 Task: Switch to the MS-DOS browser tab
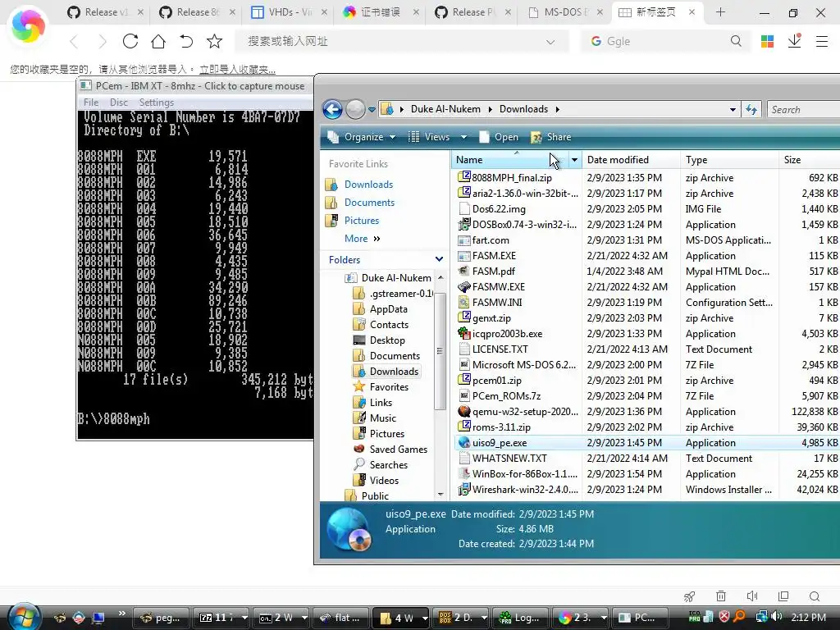coord(564,11)
